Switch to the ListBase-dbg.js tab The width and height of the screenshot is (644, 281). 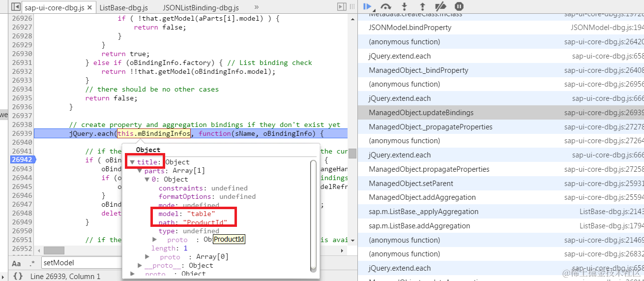(124, 8)
